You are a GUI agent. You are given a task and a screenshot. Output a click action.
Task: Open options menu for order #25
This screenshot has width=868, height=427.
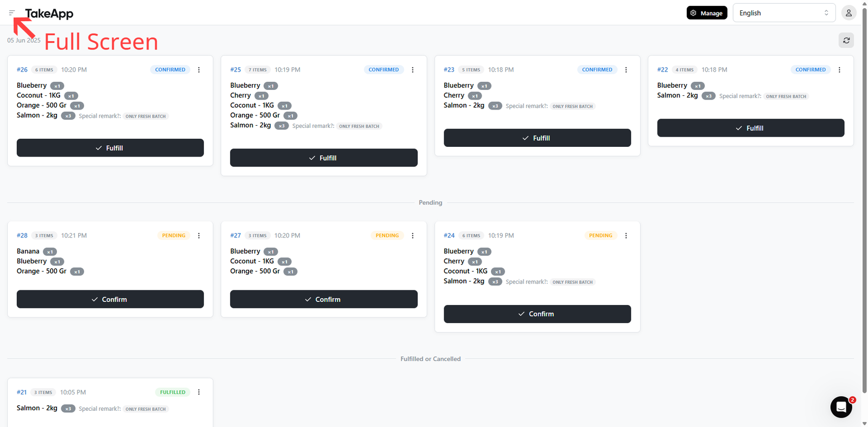pos(413,70)
